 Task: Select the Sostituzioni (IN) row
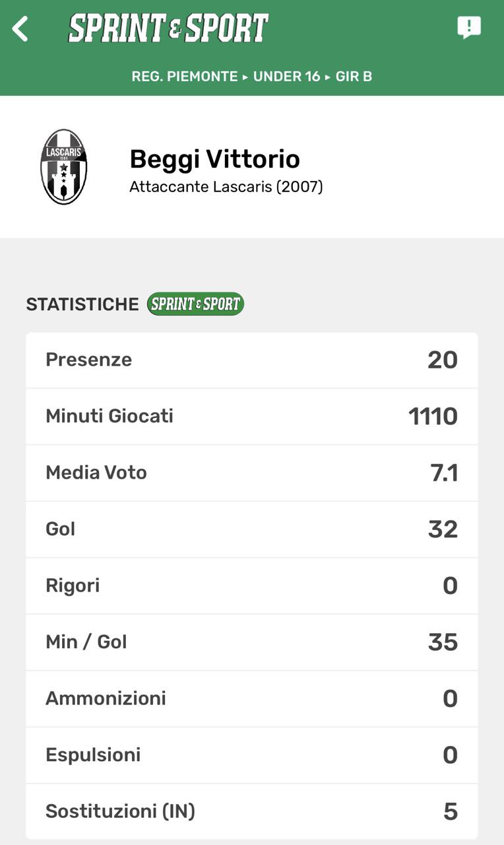tap(252, 811)
